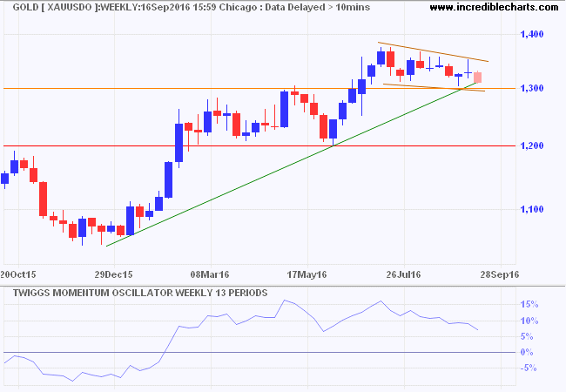Viewport: 566px width, 392px height.
Task: Click the 17May16 date label
Action: [x=307, y=274]
